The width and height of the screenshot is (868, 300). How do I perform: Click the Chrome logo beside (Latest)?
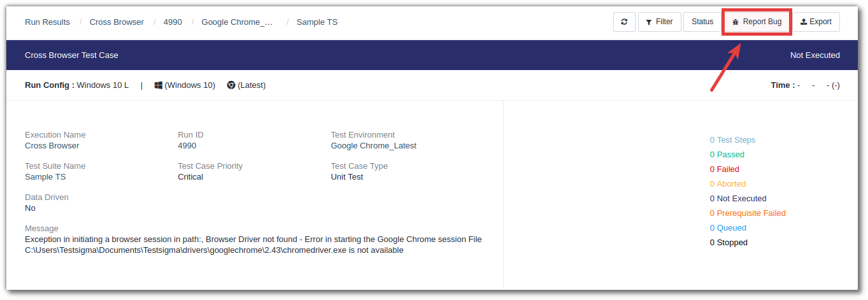click(x=231, y=85)
